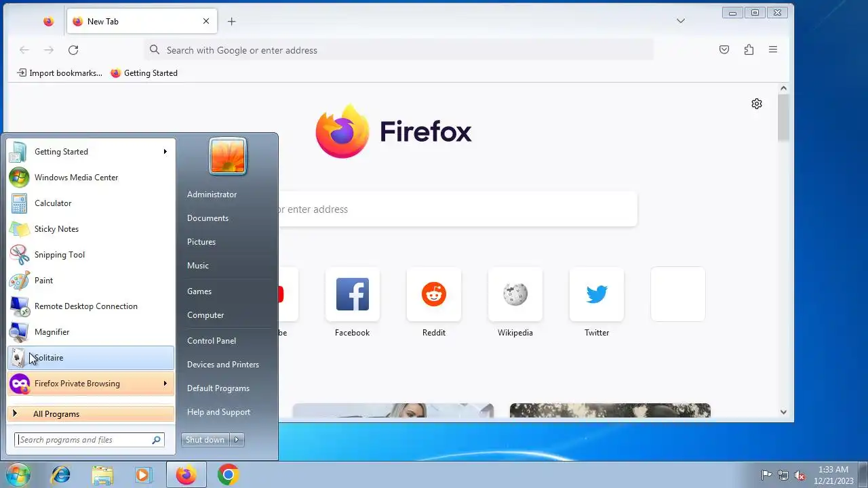Open Windows Explorer from taskbar
The image size is (868, 488).
(102, 475)
